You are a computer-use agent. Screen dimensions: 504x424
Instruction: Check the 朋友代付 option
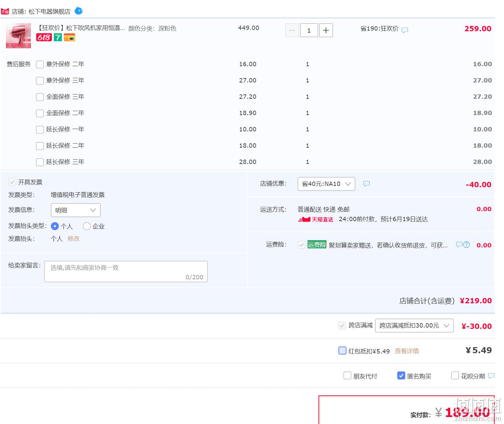coord(347,376)
